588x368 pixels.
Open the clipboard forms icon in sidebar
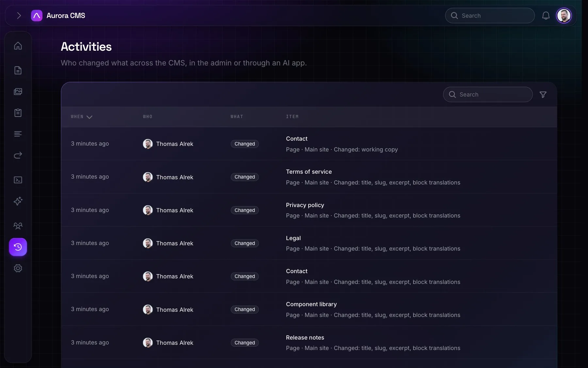coord(18,113)
